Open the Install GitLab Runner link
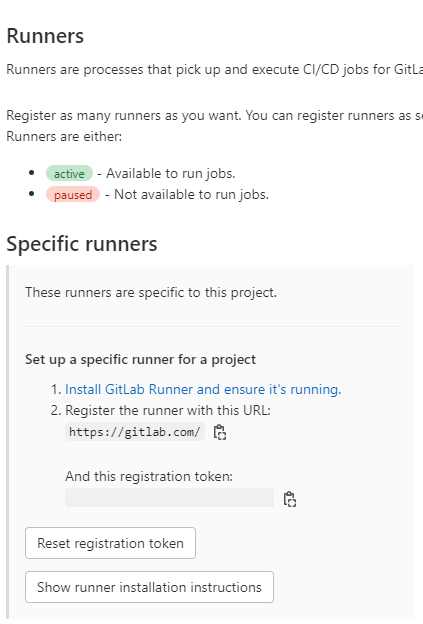The height and width of the screenshot is (624, 423). point(203,389)
